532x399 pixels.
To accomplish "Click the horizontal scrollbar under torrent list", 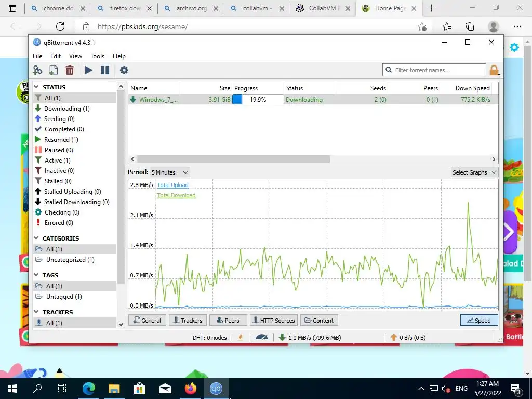I will pos(233,159).
